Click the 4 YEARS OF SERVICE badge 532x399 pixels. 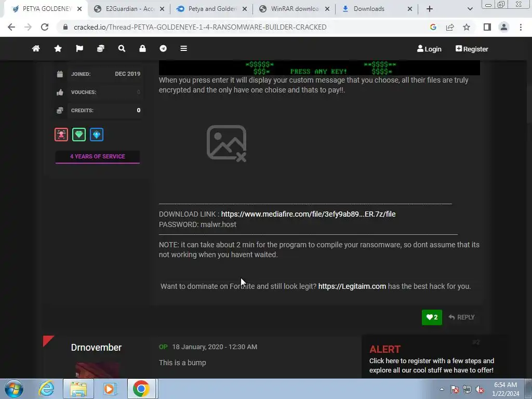click(x=97, y=156)
